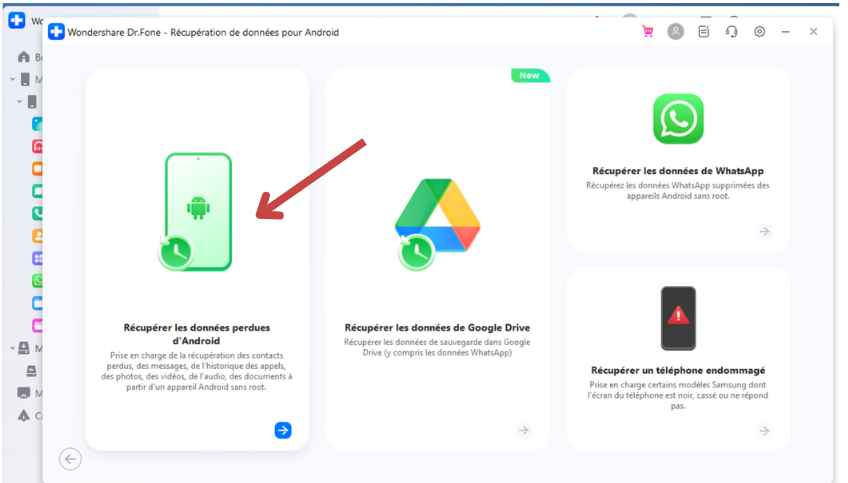Click the title "Récupérer un téléphone endommagé"
The height and width of the screenshot is (483, 848).
pos(678,370)
